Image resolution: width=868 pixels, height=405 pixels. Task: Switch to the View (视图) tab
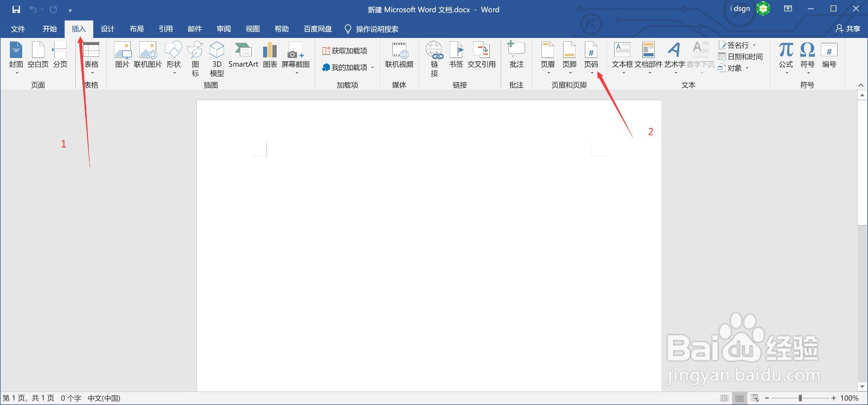pyautogui.click(x=253, y=29)
